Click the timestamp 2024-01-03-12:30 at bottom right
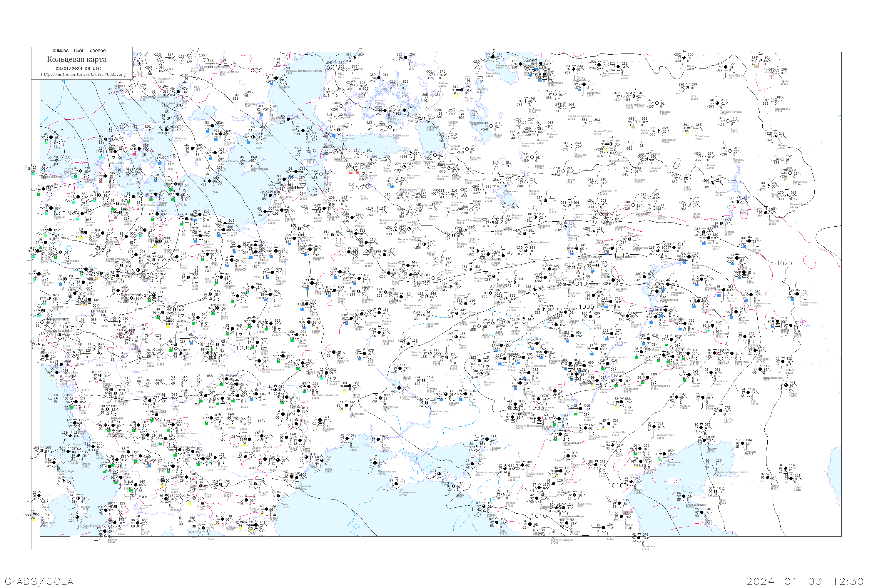 (805, 581)
